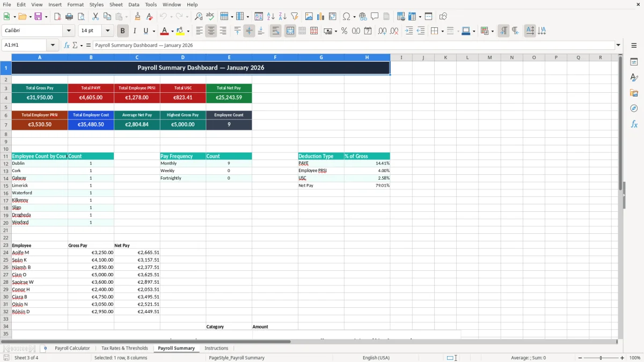Toggle Align Left
This screenshot has height=362, width=644.
coord(200,31)
